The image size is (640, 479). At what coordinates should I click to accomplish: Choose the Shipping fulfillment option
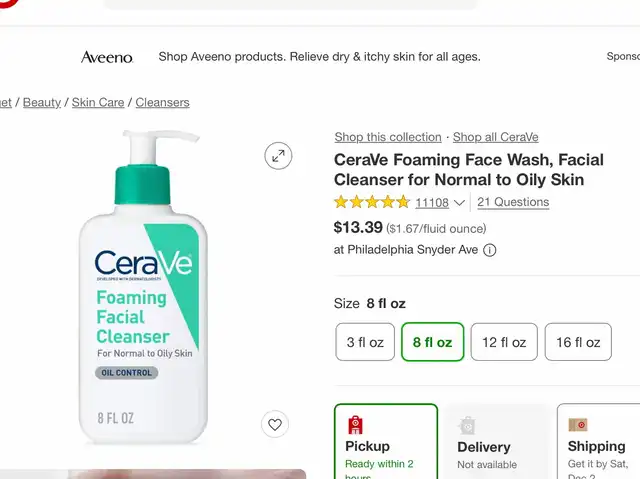[598, 441]
